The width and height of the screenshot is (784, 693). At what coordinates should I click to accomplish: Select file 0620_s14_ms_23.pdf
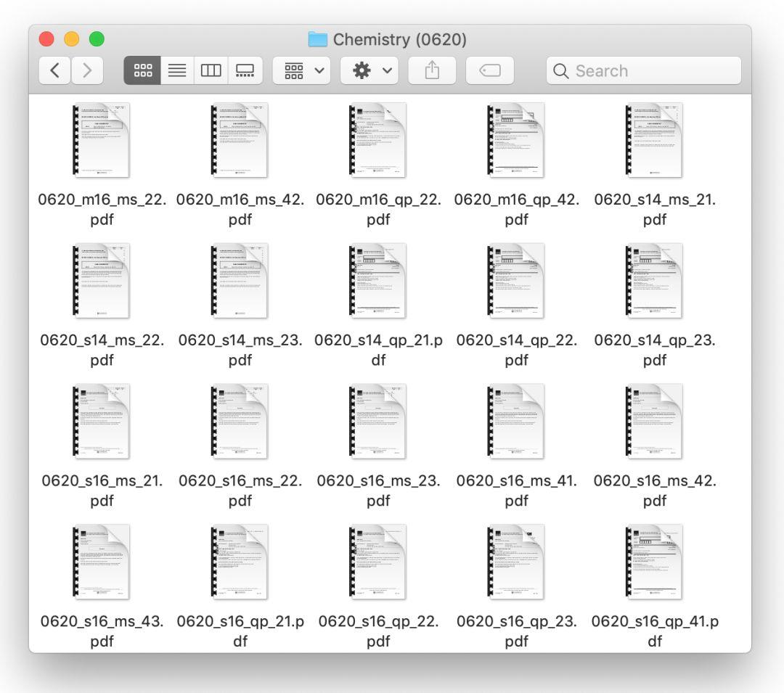coord(240,281)
